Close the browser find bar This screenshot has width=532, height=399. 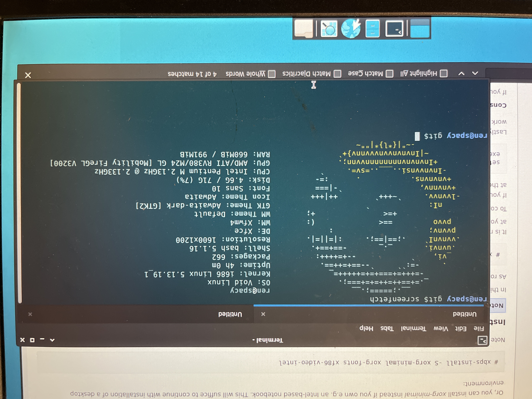(28, 75)
